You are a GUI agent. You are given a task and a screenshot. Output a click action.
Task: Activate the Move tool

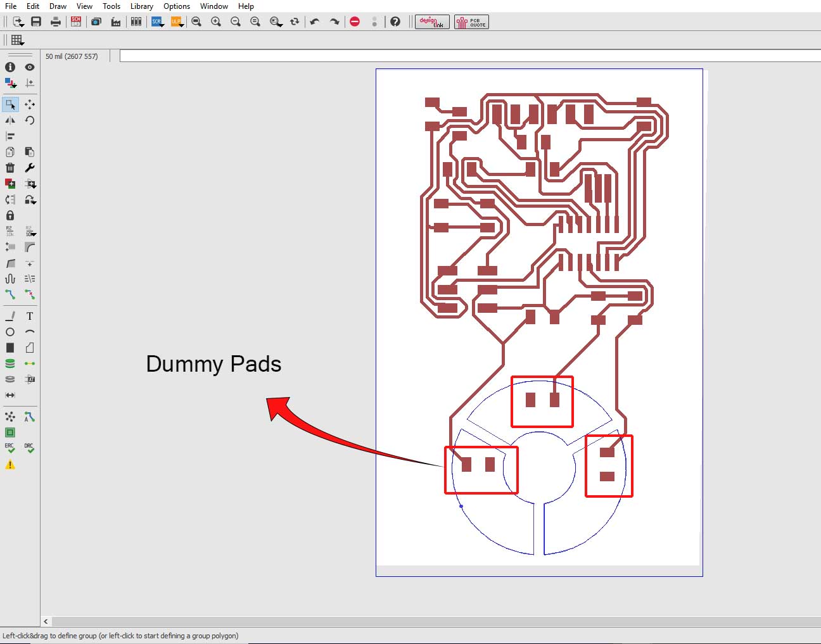coord(30,104)
